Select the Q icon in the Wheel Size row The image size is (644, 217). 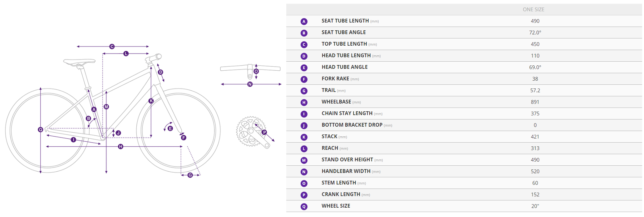point(304,206)
